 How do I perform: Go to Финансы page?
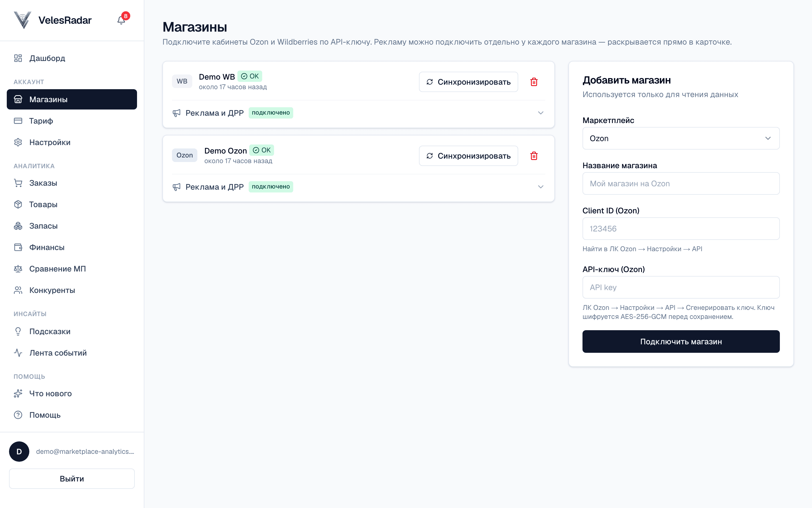72,247
